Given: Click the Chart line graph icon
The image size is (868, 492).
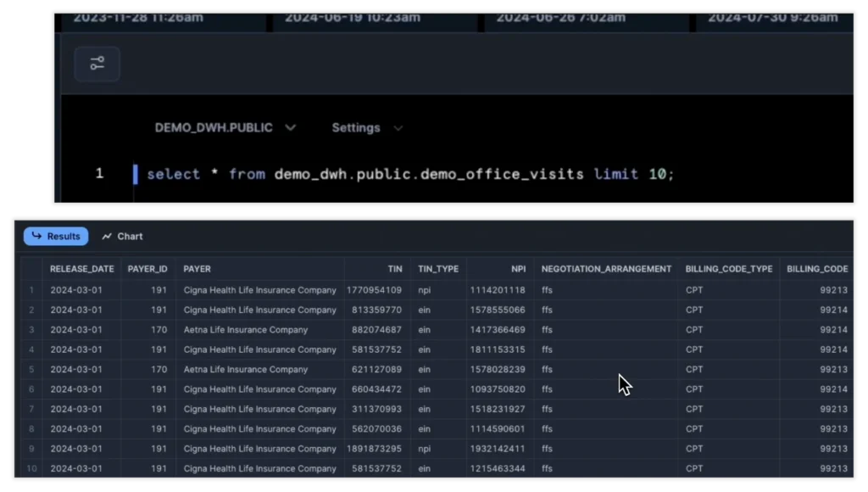Looking at the screenshot, I should [107, 237].
